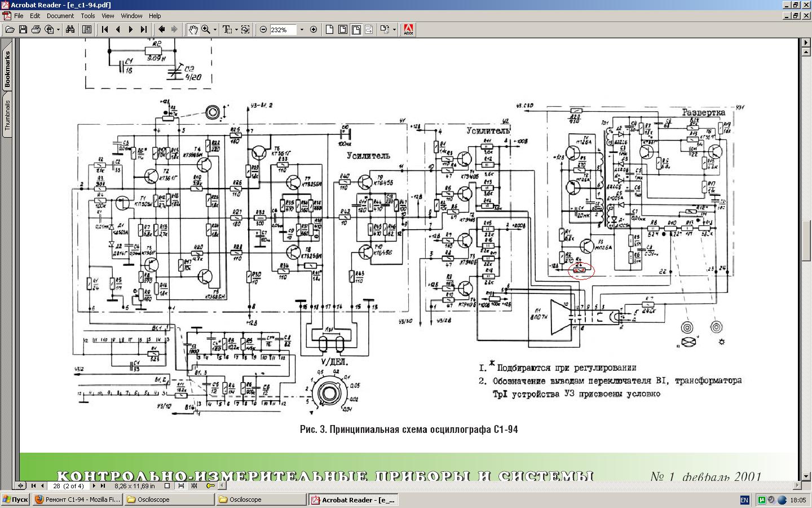Click the volume speaker tray icon
The image size is (812, 508).
pos(771,500)
